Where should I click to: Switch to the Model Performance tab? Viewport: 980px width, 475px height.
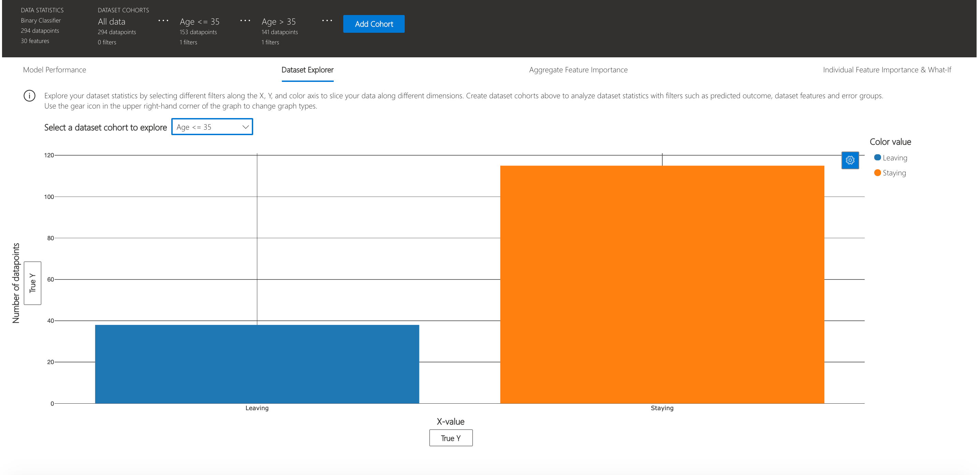pyautogui.click(x=54, y=70)
